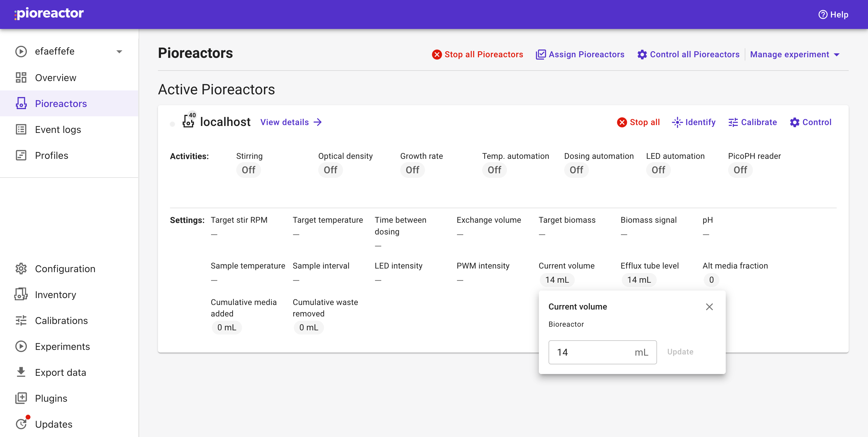The height and width of the screenshot is (437, 868).
Task: Click the Calibrate sliders icon for localhost
Action: tap(733, 122)
